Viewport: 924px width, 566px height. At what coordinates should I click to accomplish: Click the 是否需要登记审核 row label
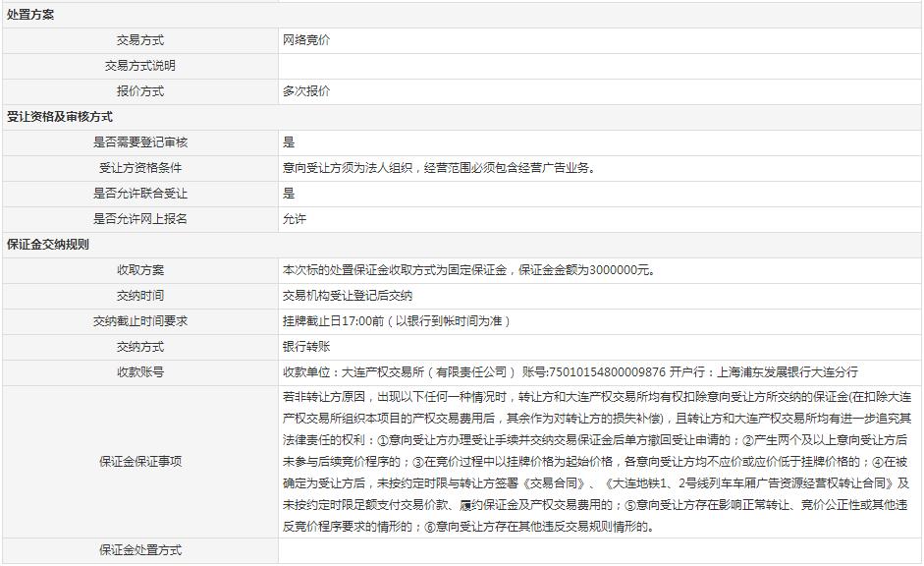(x=139, y=142)
